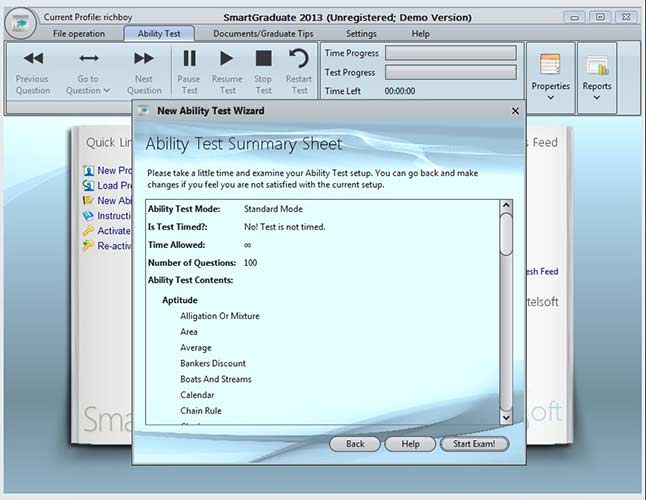
Task: Select the Ability Test tab
Action: (x=159, y=34)
